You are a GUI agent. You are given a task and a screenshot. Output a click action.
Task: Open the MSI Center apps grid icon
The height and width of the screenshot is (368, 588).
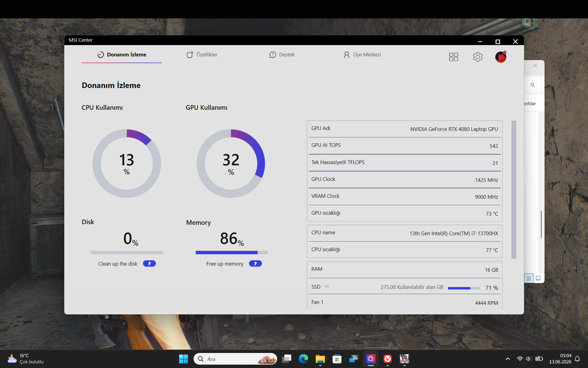point(454,57)
